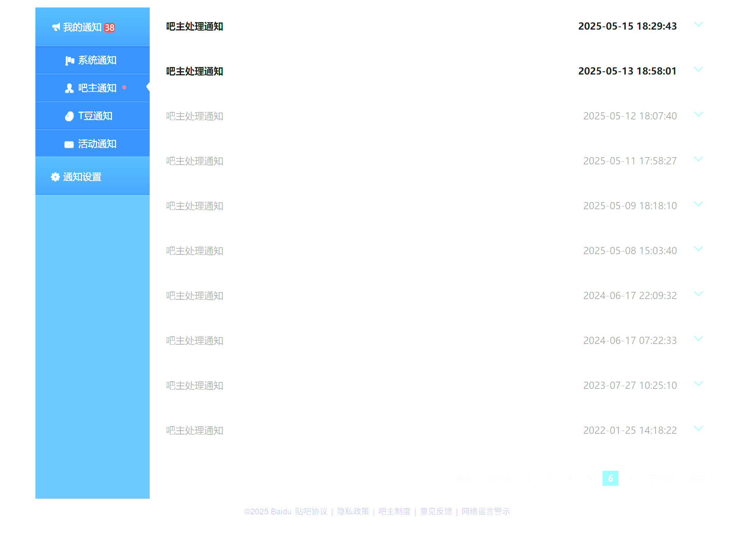This screenshot has width=756, height=546.
Task: Expand the 2025-05-15 18:29:43 notification
Action: click(x=698, y=24)
